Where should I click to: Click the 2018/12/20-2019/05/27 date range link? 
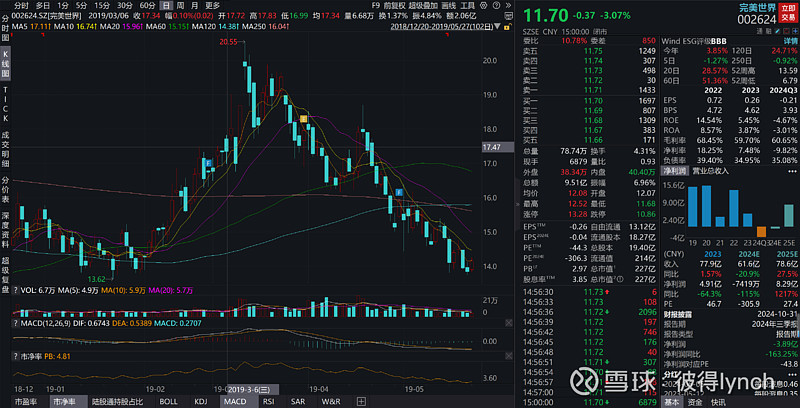(x=442, y=27)
